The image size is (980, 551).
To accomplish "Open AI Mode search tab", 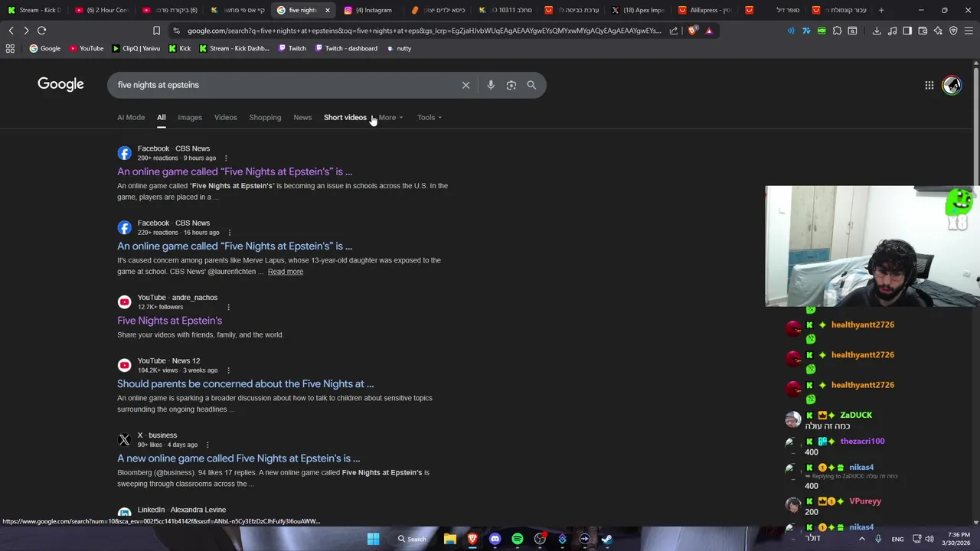I will click(131, 117).
